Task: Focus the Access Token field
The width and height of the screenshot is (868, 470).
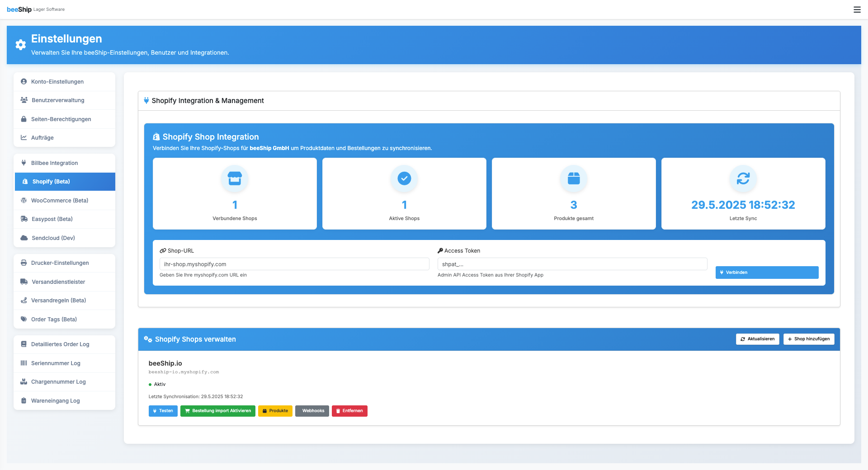Action: click(x=572, y=264)
